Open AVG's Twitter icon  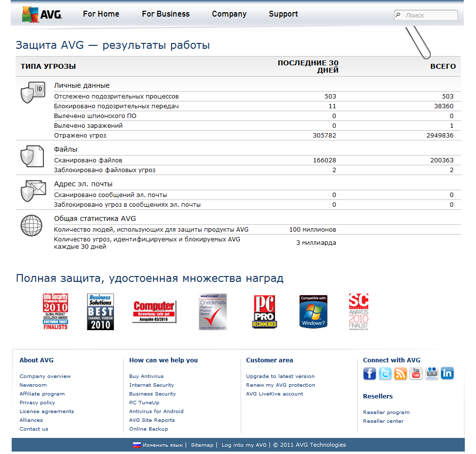coord(385,373)
